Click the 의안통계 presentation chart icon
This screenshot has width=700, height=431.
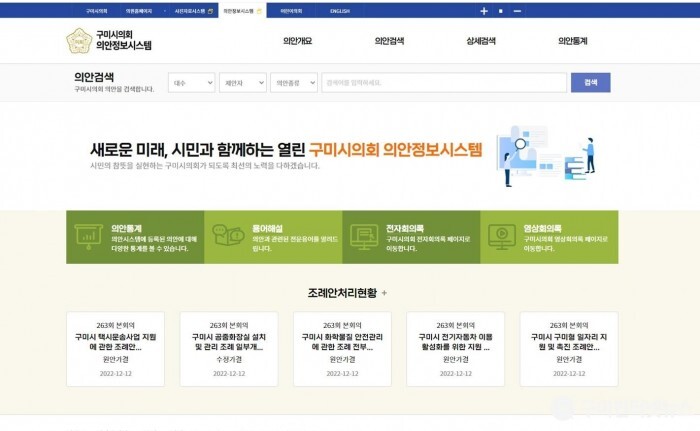[x=88, y=237]
